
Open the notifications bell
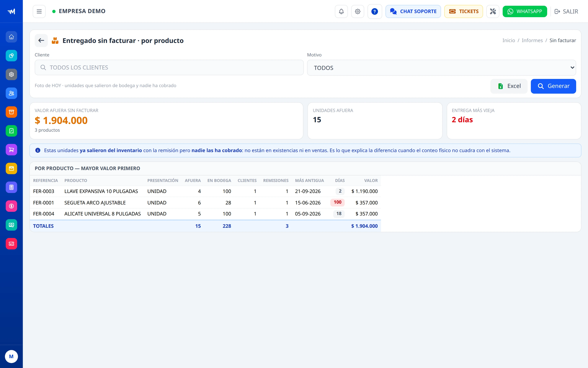click(x=341, y=11)
